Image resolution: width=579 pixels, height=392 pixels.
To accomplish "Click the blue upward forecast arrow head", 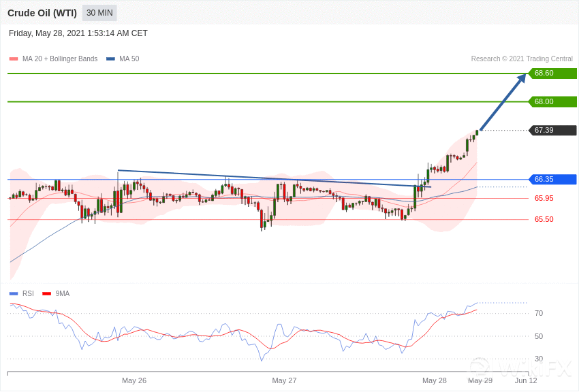I will tap(521, 78).
